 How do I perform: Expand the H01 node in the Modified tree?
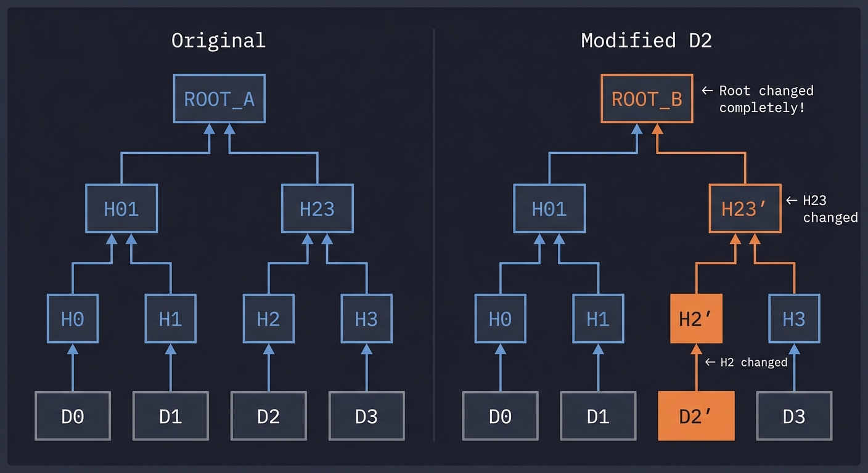(549, 208)
